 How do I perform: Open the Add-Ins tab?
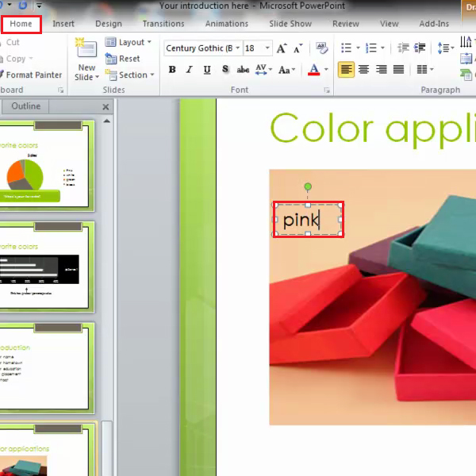pyautogui.click(x=434, y=24)
